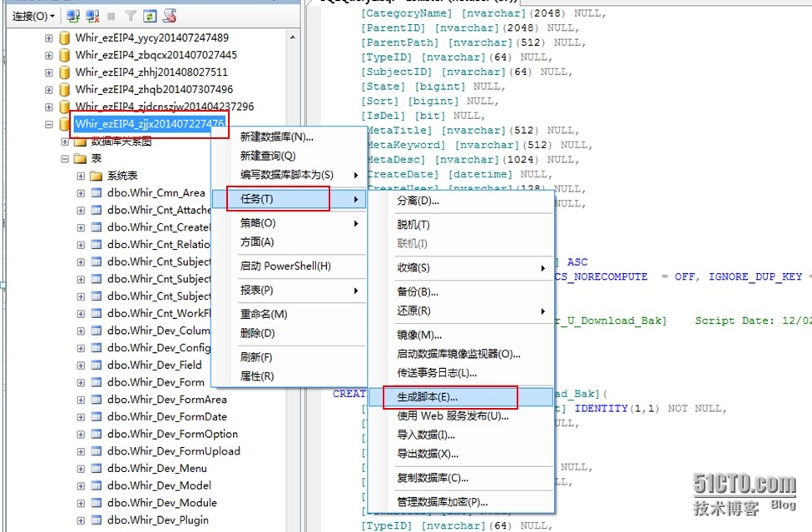Expand the dbo.Whir_Cmn_Area table node
Viewport: 812px width, 532px height.
pyautogui.click(x=81, y=193)
